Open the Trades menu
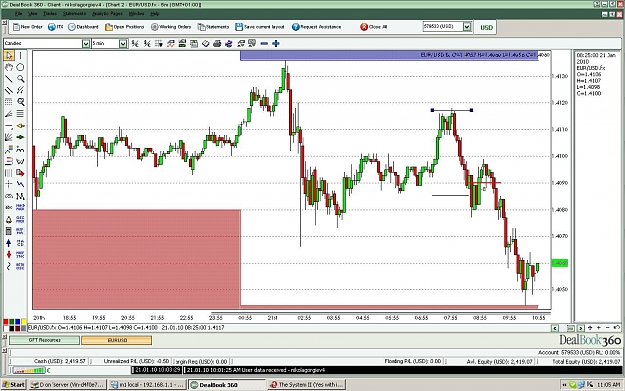625x391 pixels. (x=50, y=14)
